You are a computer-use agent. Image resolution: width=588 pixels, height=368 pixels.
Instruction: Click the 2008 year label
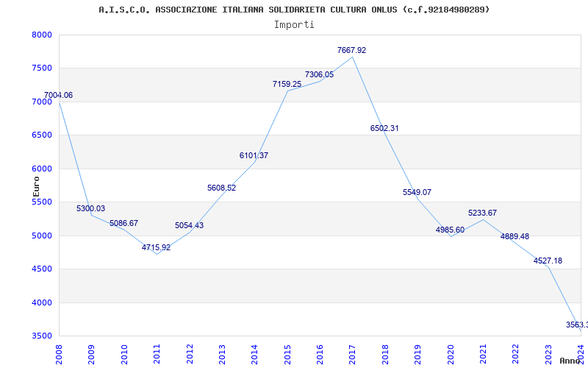[x=59, y=354]
